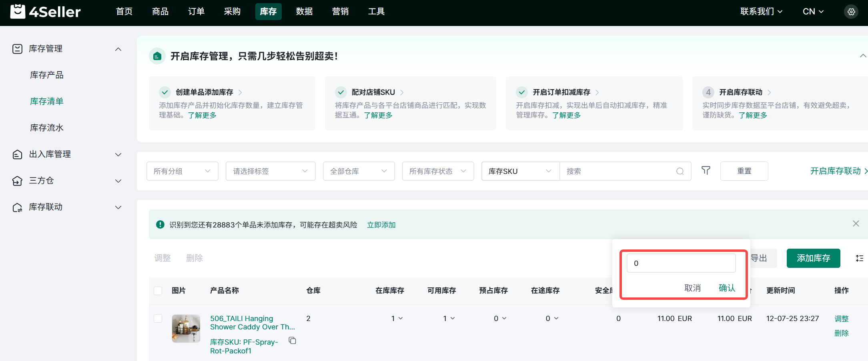Viewport: 868px width, 361px height.
Task: Go to 库存流水 in sidebar
Action: click(x=47, y=128)
